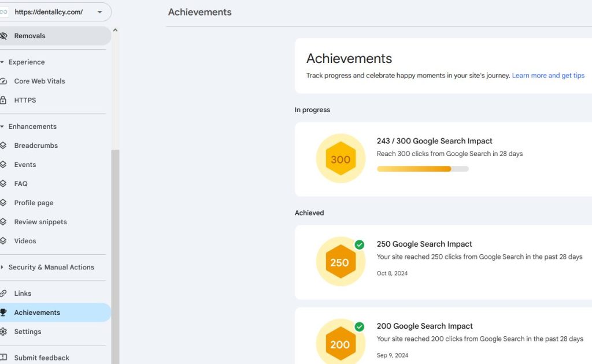Click the 250 badge green checkmark
The image size is (592, 364).
click(360, 245)
